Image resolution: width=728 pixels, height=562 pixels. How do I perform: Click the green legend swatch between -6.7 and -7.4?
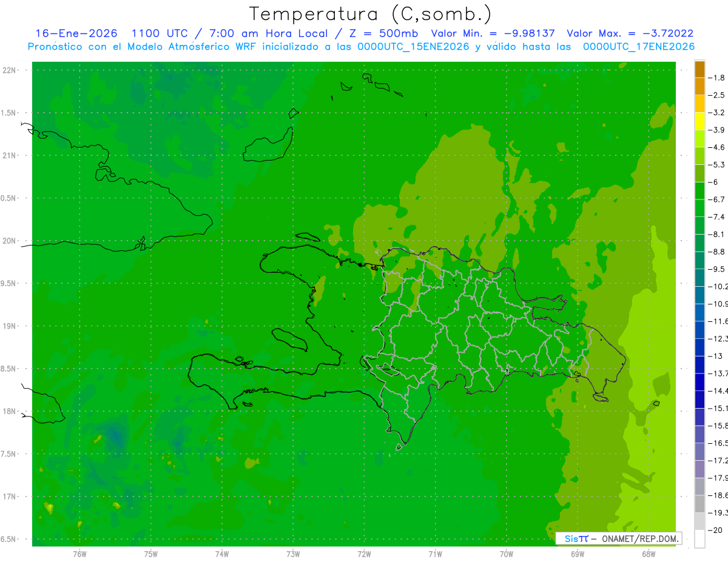(x=699, y=208)
